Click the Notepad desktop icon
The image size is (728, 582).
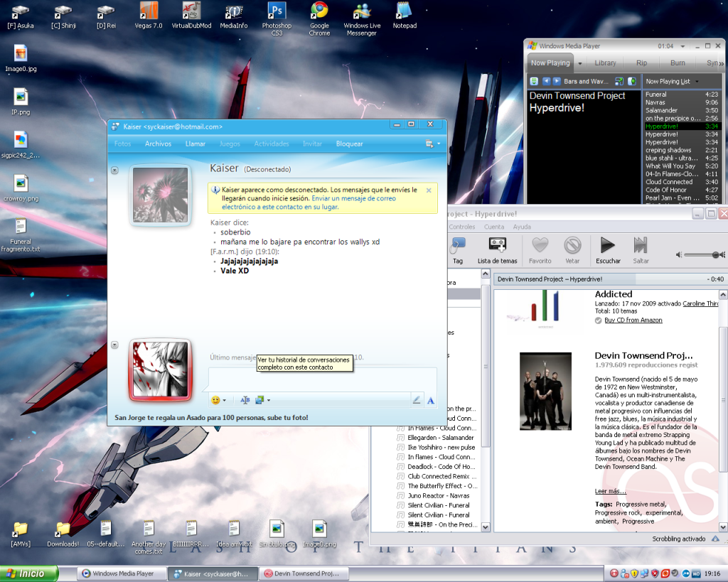405,16
